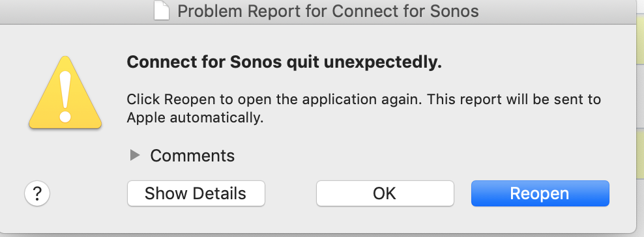Click the exclamation mark inside warning sign
The height and width of the screenshot is (237, 644).
pos(65,96)
